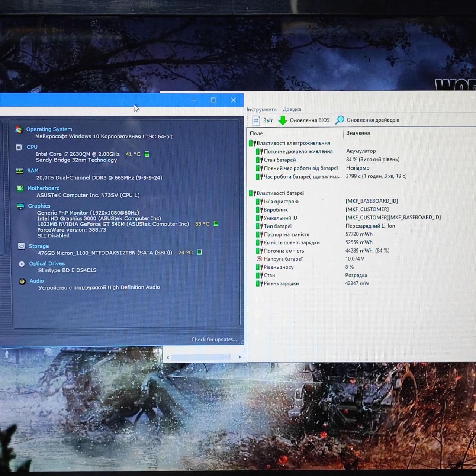Minimize the Speccy window

point(193,100)
